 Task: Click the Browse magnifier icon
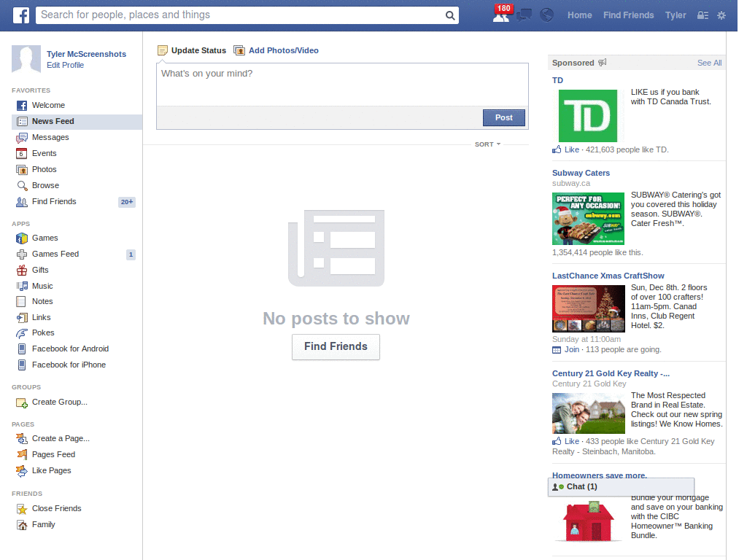pos(22,186)
